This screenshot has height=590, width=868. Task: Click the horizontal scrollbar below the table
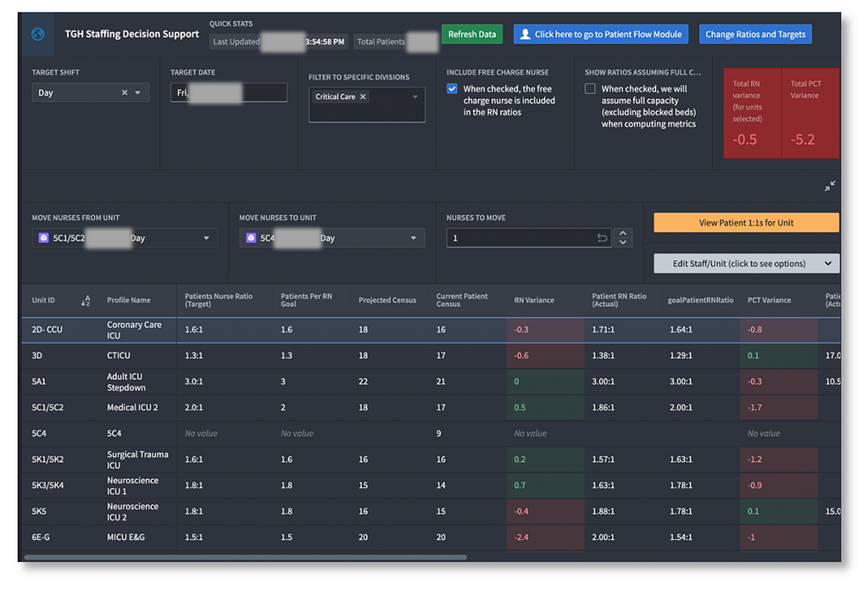[x=246, y=557]
